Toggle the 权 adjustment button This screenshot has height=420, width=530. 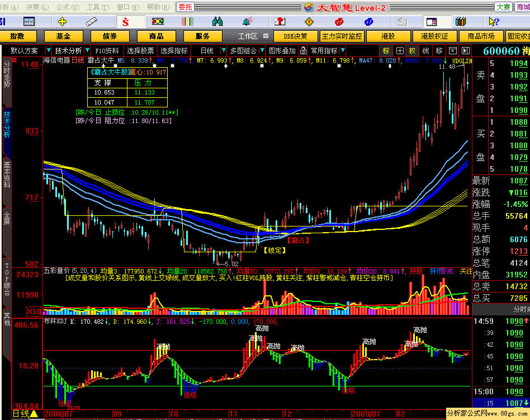pyautogui.click(x=413, y=51)
